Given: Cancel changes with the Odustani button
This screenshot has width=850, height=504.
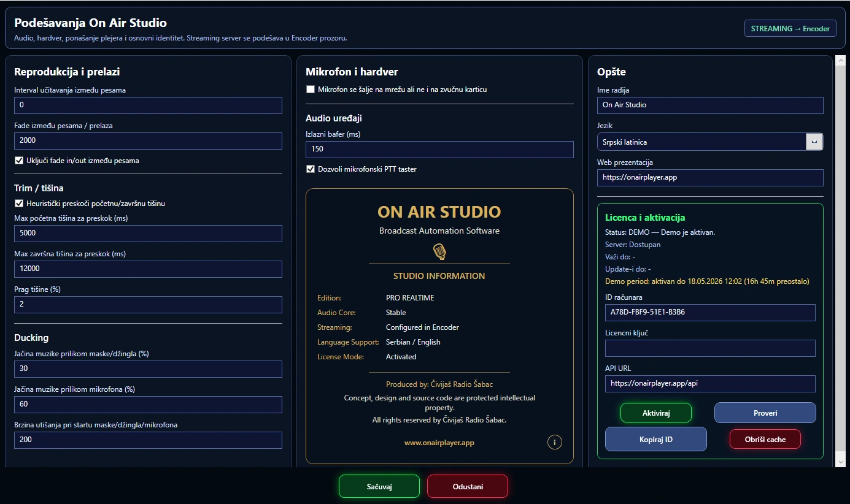Looking at the screenshot, I should (468, 486).
